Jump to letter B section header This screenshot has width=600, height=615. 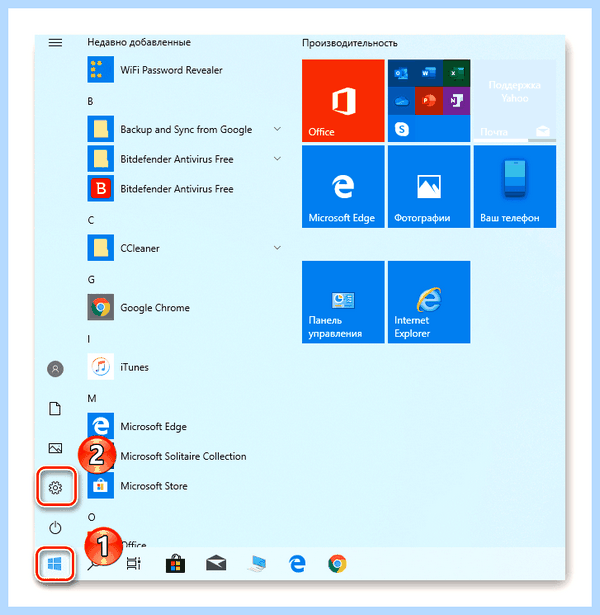(90, 101)
